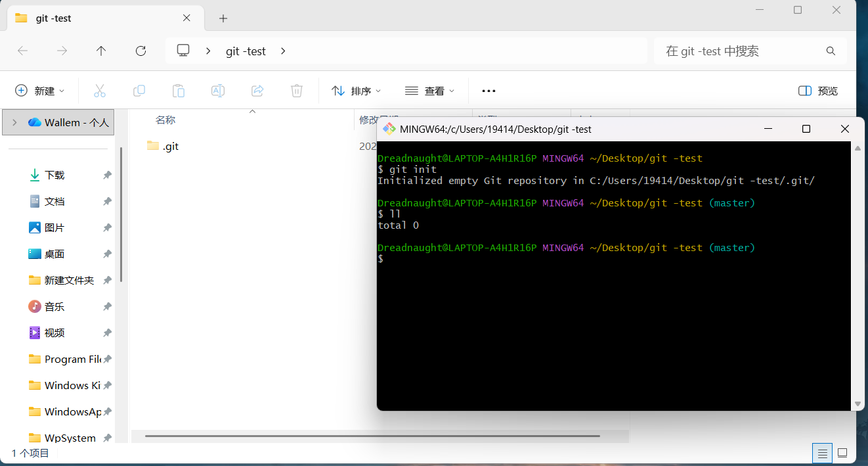The image size is (868, 466).
Task: Open 下载 in the sidebar
Action: 54,175
